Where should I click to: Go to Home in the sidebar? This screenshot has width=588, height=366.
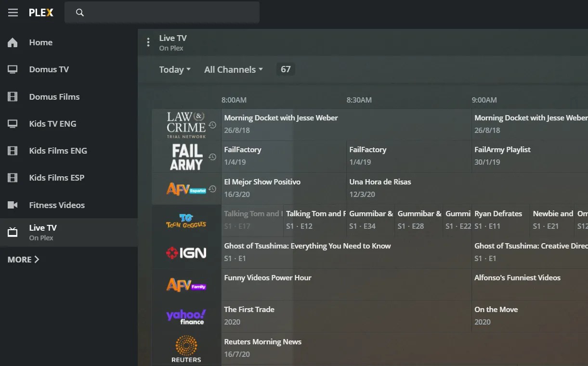click(40, 42)
